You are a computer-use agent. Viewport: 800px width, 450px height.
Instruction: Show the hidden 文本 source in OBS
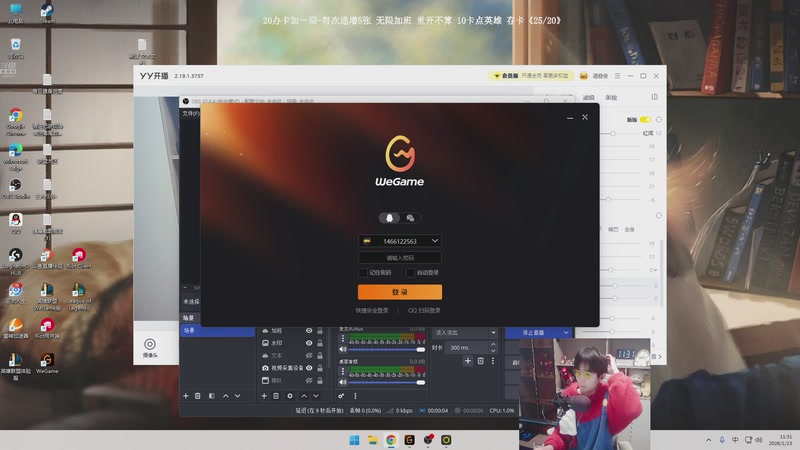click(x=309, y=356)
